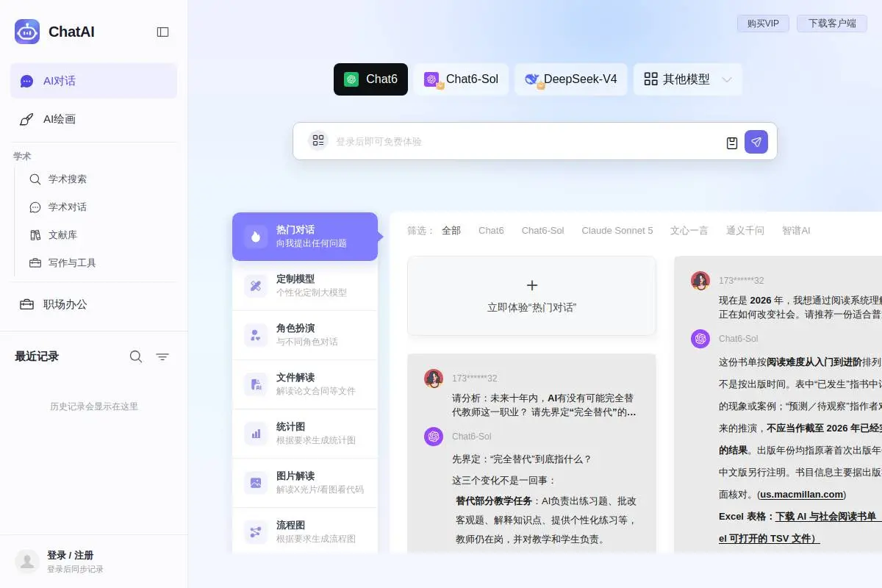
Task: Select the DeepSeek-V4 model tab
Action: (570, 79)
